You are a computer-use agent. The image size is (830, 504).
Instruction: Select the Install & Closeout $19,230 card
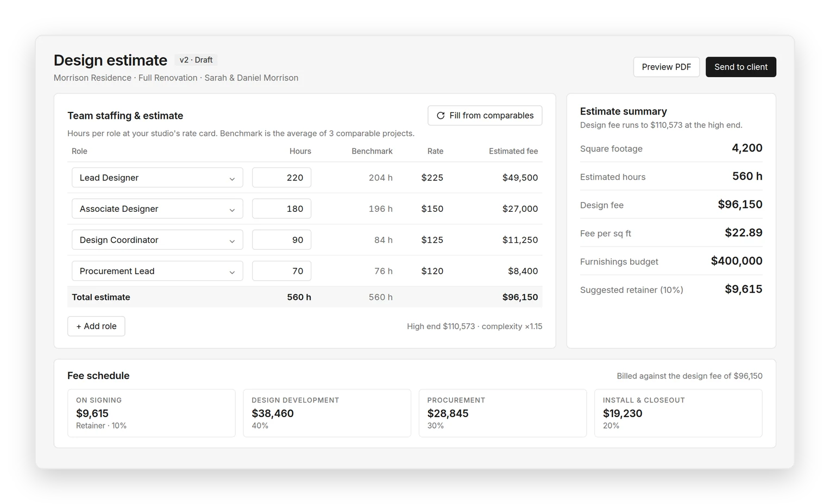coord(678,413)
